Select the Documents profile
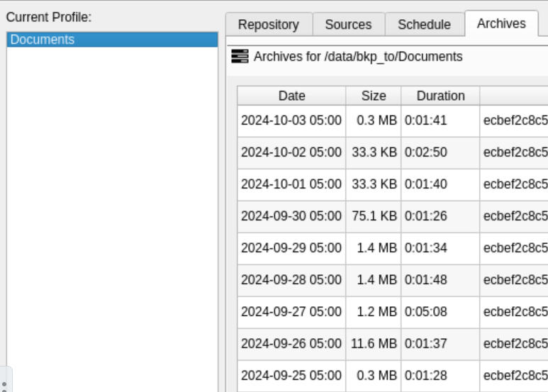Screen dimensions: 548x392 point(113,40)
